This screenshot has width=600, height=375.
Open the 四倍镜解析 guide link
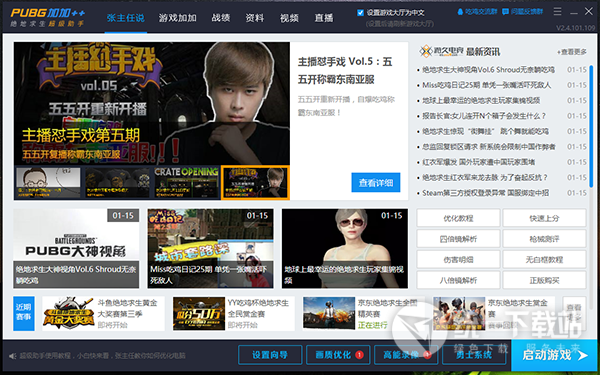pos(458,239)
